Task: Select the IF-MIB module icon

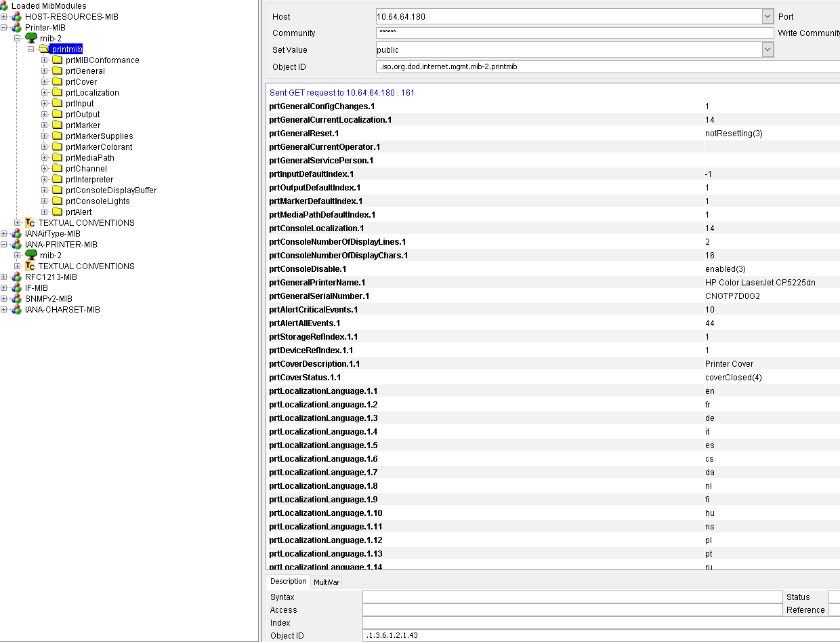Action: (15, 287)
